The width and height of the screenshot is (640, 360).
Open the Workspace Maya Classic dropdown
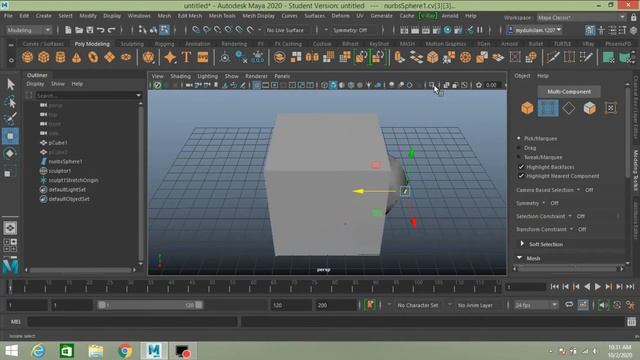point(581,18)
